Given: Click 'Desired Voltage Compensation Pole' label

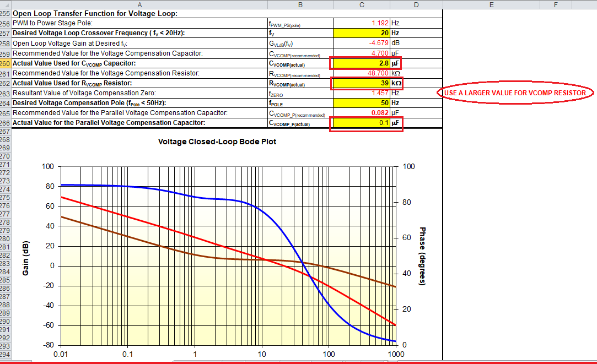Looking at the screenshot, I should click(89, 103).
